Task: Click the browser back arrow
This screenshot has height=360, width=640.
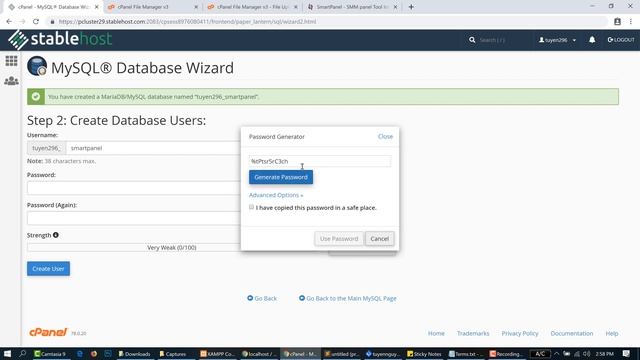Action: click(x=9, y=22)
